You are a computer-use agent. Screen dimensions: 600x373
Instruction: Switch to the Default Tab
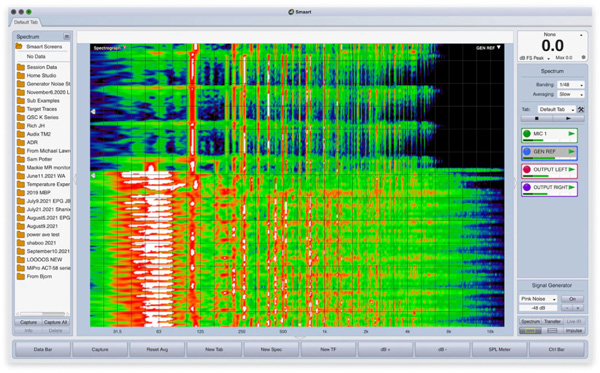coord(26,22)
